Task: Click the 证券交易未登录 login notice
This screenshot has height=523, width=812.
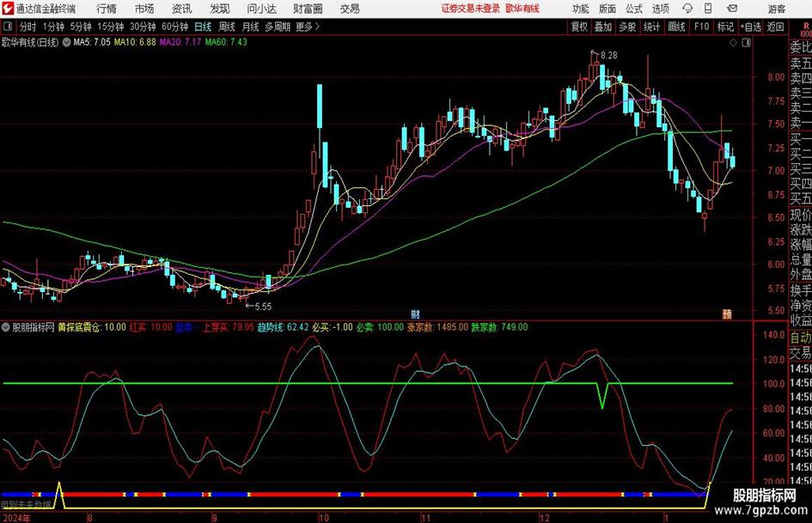Action: coord(471,9)
